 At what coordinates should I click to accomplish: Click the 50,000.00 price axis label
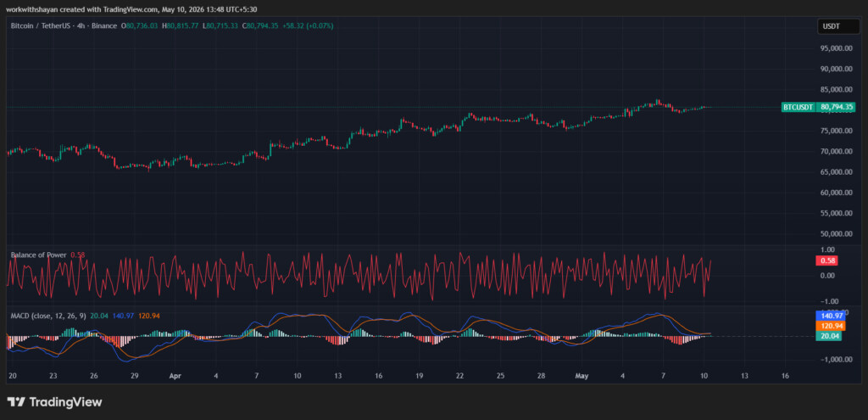click(x=836, y=234)
